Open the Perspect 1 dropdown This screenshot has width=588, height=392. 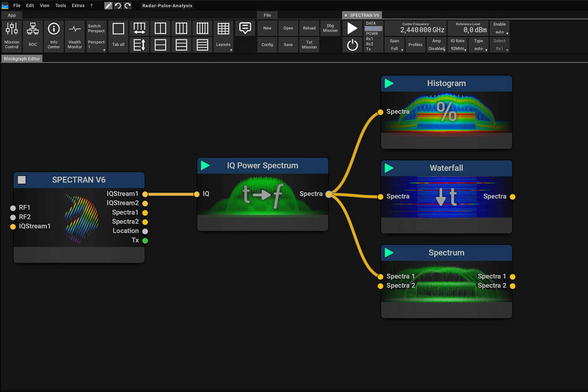tap(96, 45)
